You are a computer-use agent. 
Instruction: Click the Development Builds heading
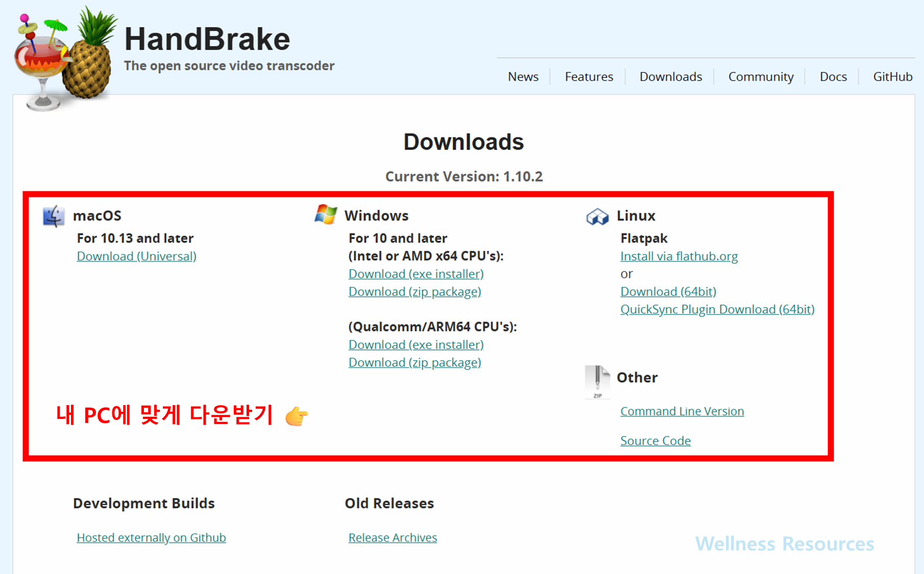(x=144, y=504)
